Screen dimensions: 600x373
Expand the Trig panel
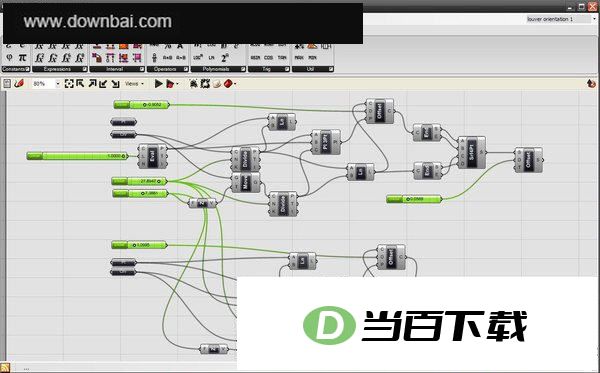pyautogui.click(x=287, y=69)
